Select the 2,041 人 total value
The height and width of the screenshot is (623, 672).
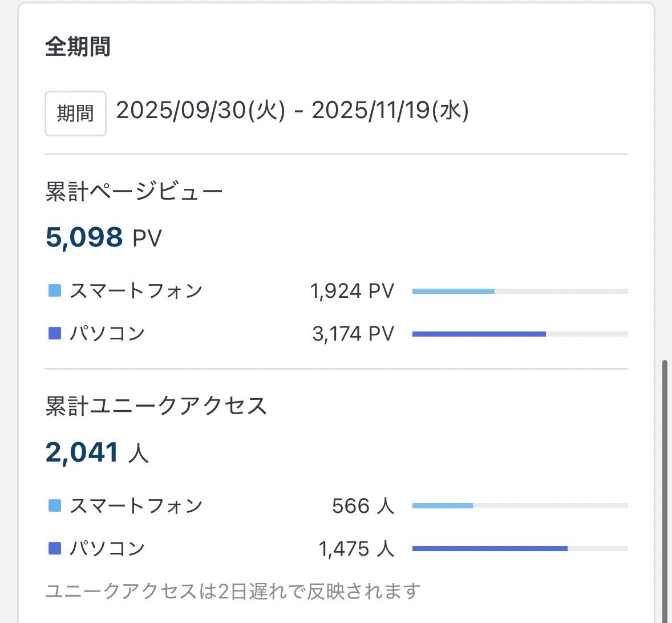pyautogui.click(x=97, y=452)
